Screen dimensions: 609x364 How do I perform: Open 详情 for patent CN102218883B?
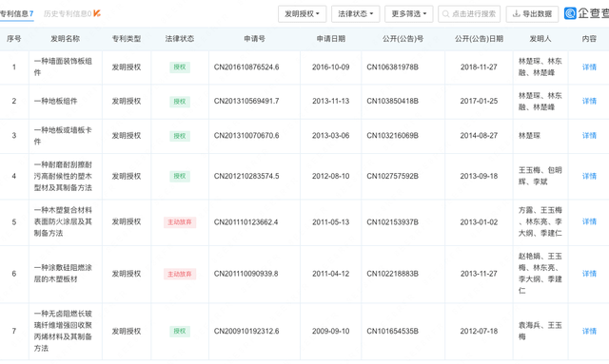pyautogui.click(x=589, y=274)
